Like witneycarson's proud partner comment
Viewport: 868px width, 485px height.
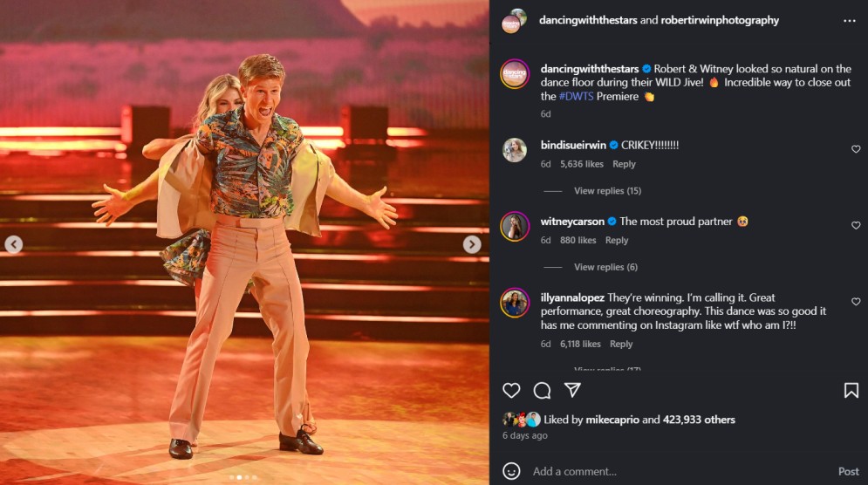click(856, 226)
